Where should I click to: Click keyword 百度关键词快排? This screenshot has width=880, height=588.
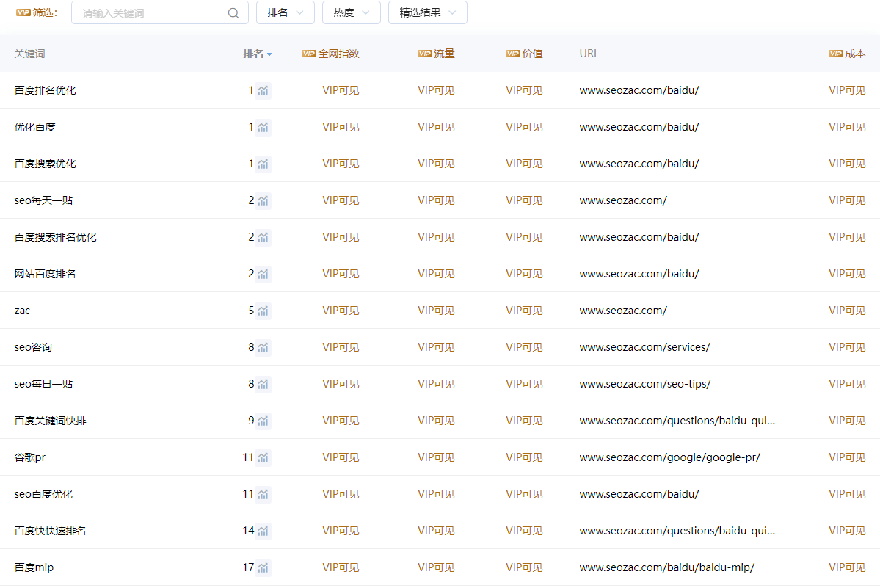click(50, 421)
